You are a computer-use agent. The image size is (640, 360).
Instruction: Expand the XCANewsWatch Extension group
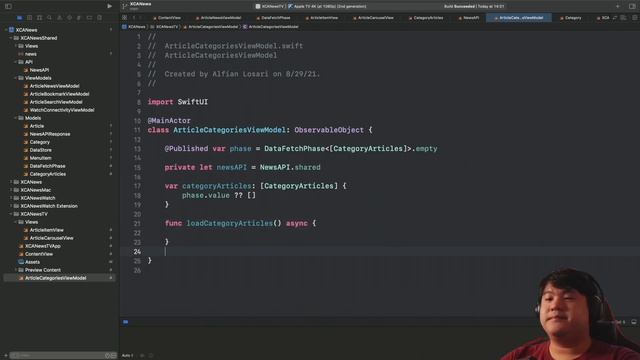tap(11, 206)
